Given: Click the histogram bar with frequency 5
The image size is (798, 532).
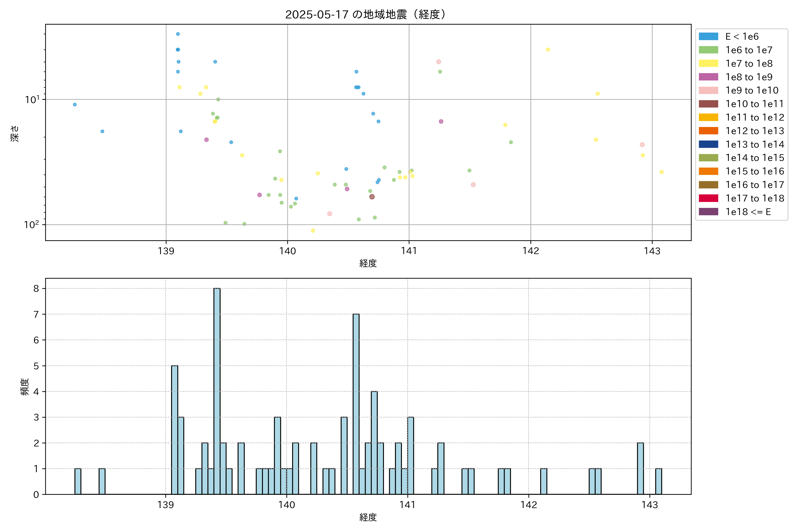Looking at the screenshot, I should click(174, 430).
